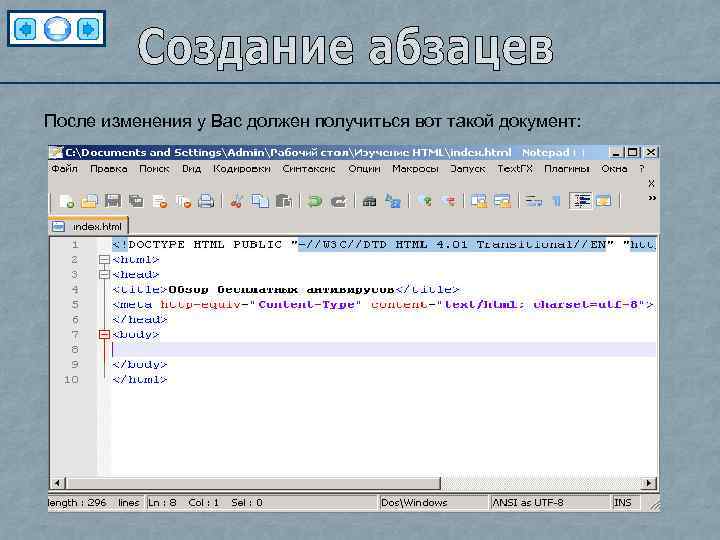This screenshot has height=540, width=720.
Task: Click the <meta> tag on line 5
Action: pos(382,304)
